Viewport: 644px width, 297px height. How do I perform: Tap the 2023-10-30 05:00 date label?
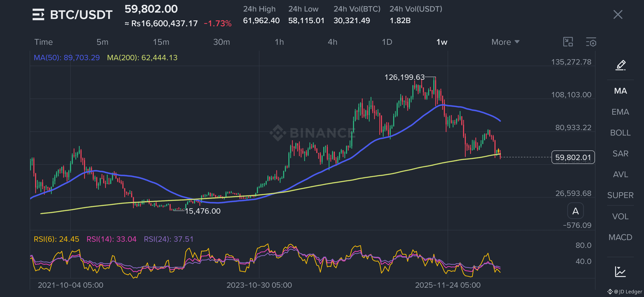259,285
